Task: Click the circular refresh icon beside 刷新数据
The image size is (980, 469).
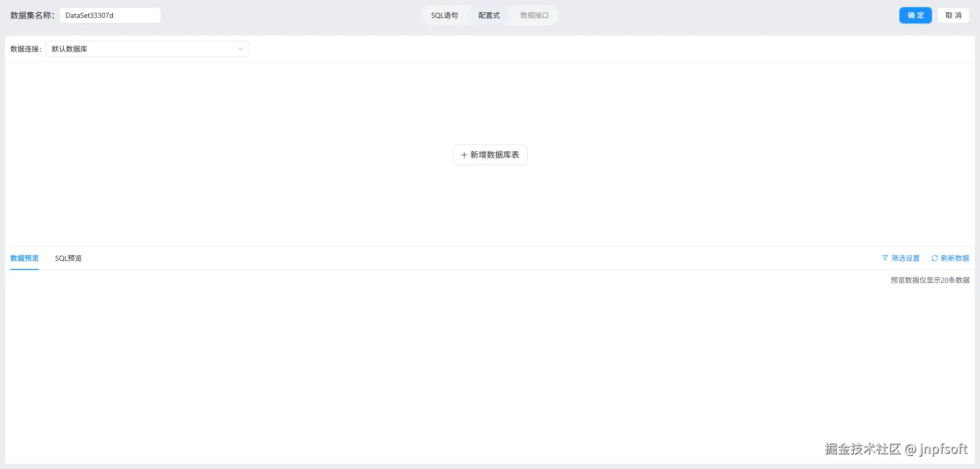Action: tap(935, 258)
